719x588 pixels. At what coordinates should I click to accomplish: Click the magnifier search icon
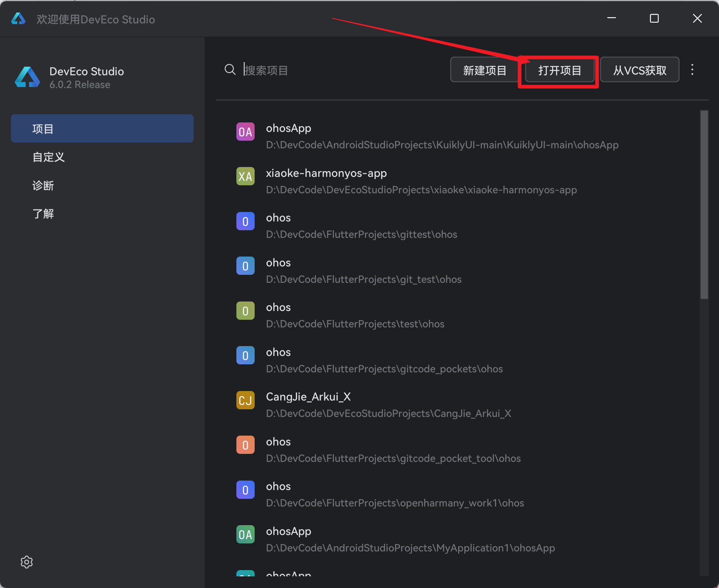[230, 69]
